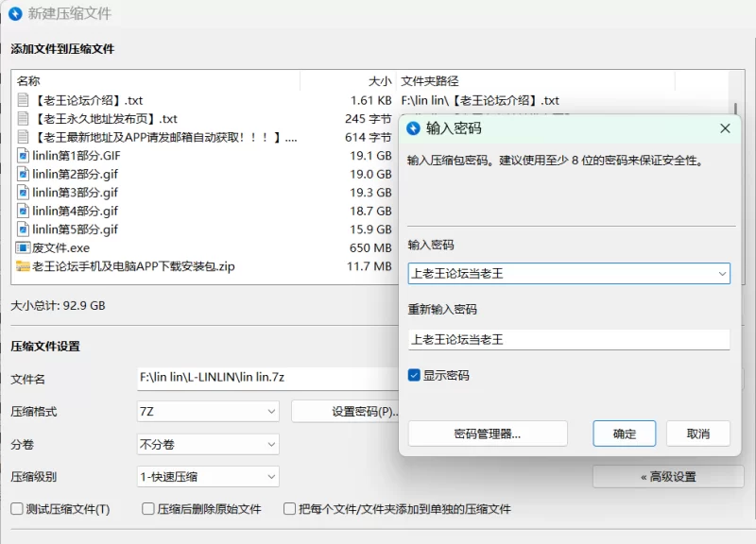Viewport: 756px width, 544px height.
Task: Select the file name linlin第4部分.gif
Action: (75, 211)
